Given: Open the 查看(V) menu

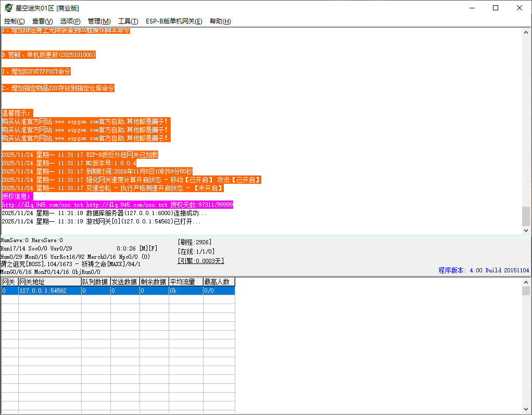Looking at the screenshot, I should coord(42,21).
